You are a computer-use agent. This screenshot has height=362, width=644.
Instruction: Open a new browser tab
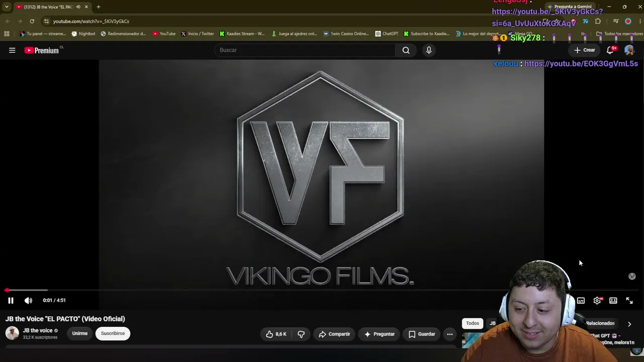pos(99,7)
